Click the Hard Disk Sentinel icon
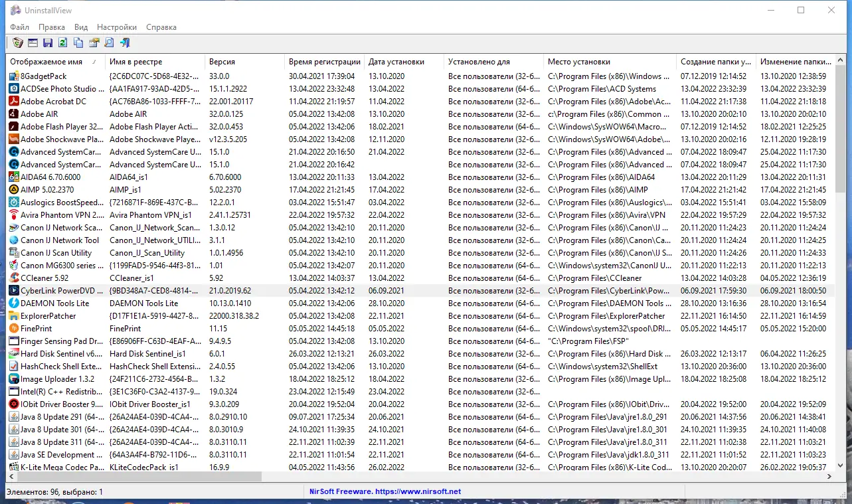The image size is (852, 504). click(14, 354)
